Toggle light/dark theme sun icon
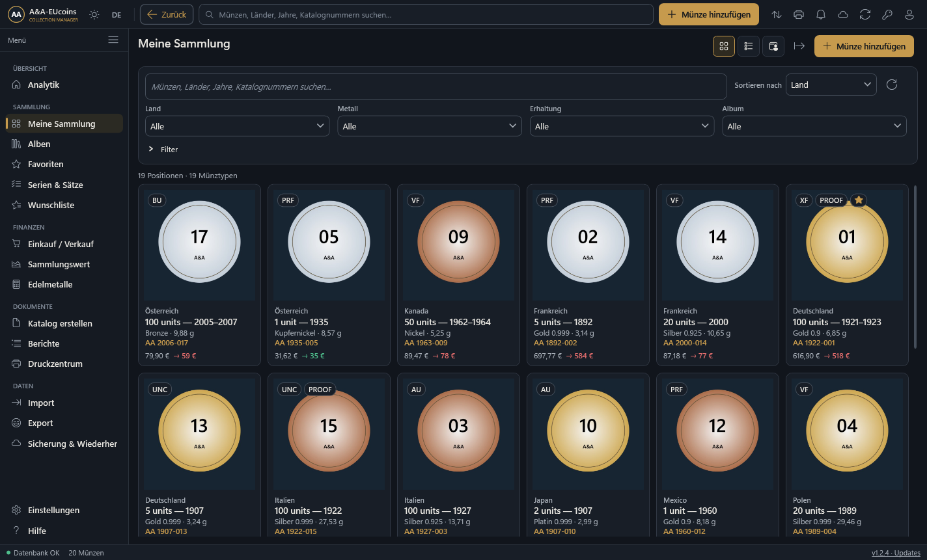 (x=94, y=14)
